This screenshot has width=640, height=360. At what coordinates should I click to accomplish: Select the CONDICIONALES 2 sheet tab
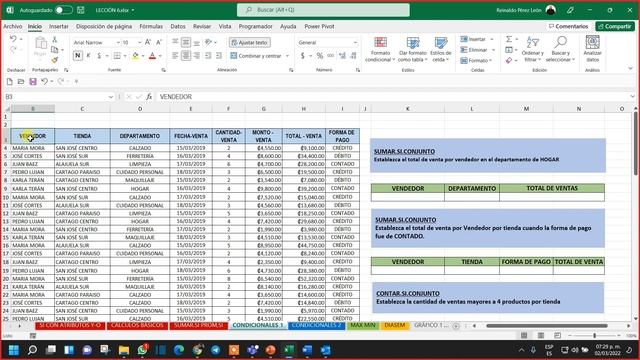[x=316, y=325]
